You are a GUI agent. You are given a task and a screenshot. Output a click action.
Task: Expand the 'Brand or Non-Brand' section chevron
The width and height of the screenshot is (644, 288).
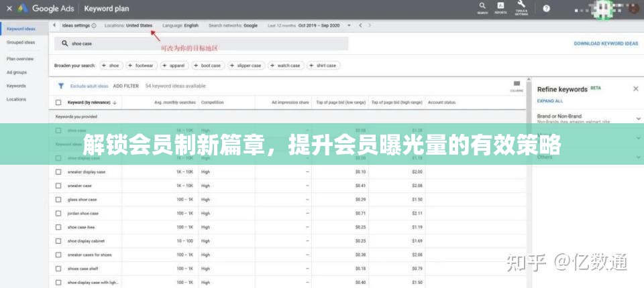[638, 119]
